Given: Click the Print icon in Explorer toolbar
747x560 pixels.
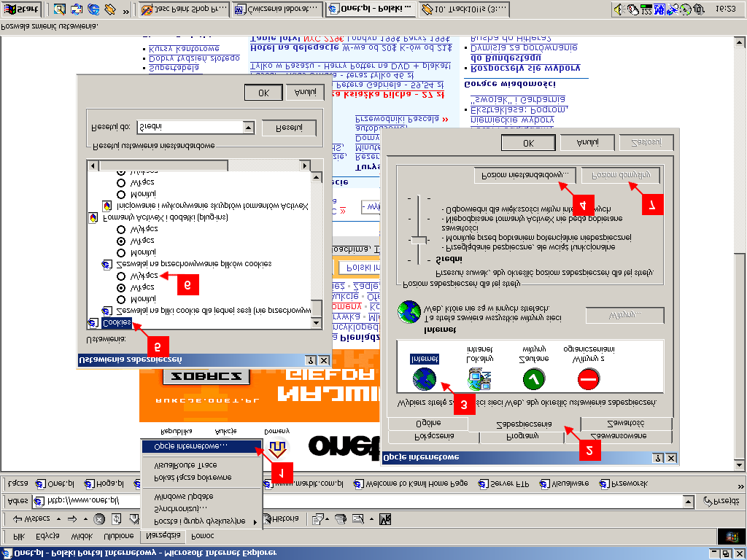Looking at the screenshot, I should (x=341, y=519).
